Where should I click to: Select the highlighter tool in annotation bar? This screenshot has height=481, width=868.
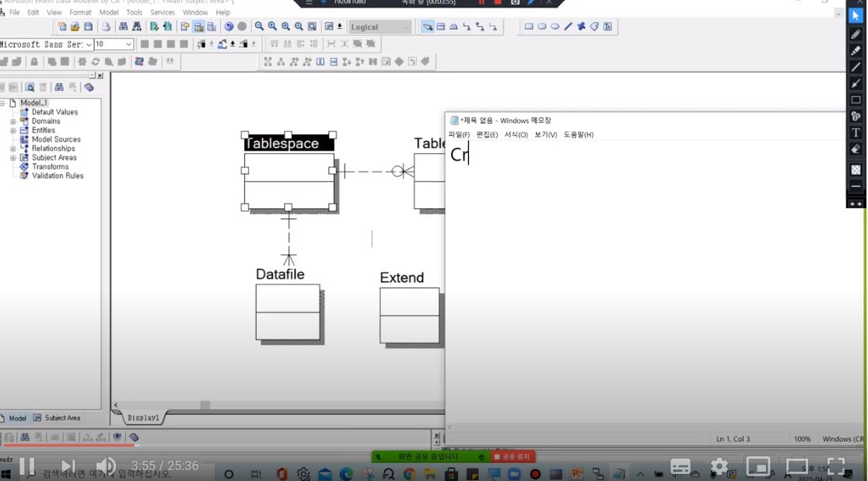pyautogui.click(x=856, y=51)
